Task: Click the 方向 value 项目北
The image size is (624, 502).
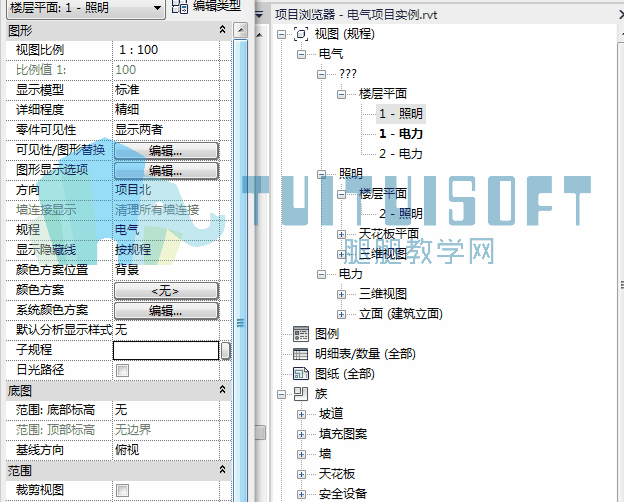Action: (166, 190)
